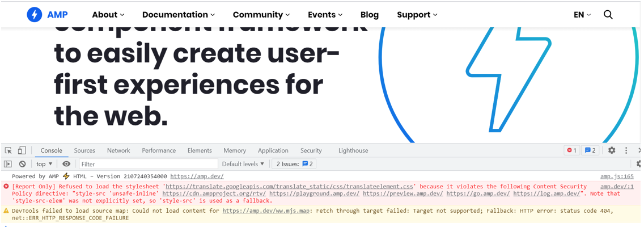Toggle the live expression eye icon
The image size is (644, 227).
click(66, 164)
